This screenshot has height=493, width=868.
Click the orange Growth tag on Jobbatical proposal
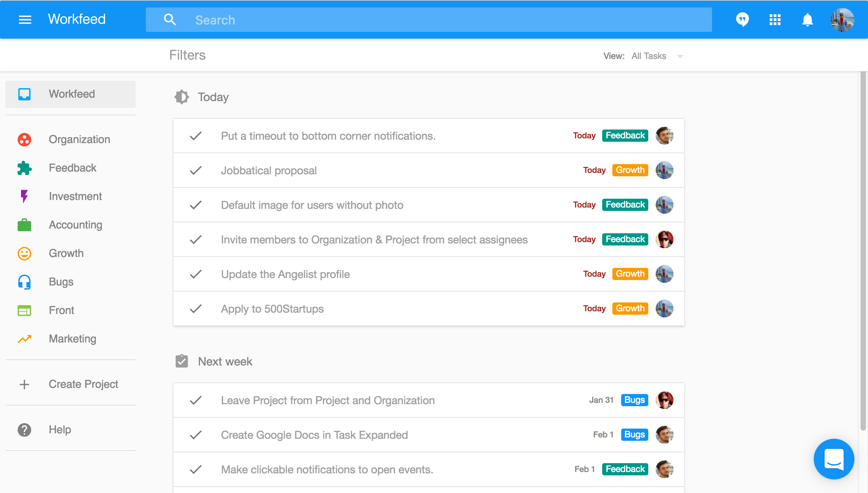point(630,170)
